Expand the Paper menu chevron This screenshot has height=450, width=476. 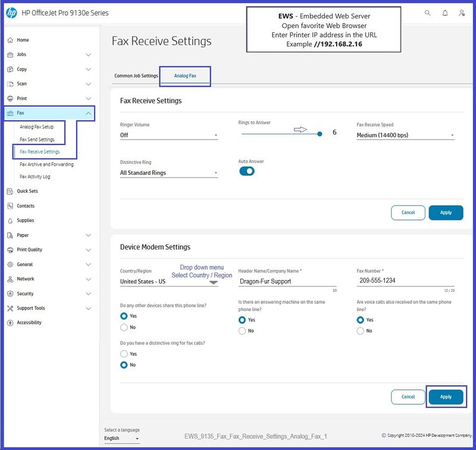coord(88,235)
